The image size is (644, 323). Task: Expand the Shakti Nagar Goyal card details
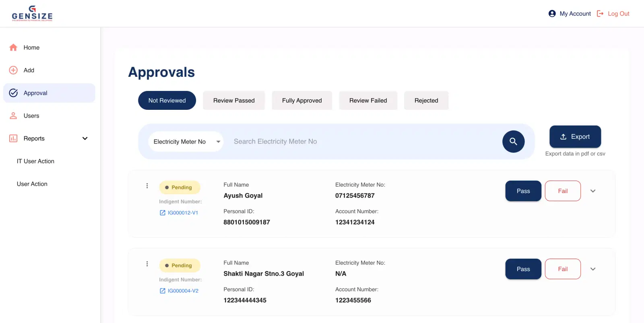coord(593,269)
